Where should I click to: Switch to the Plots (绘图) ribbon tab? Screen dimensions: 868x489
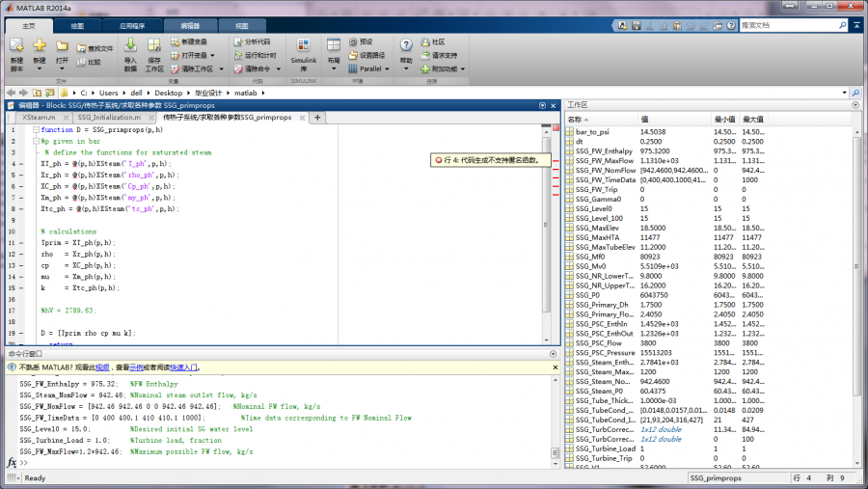click(77, 25)
